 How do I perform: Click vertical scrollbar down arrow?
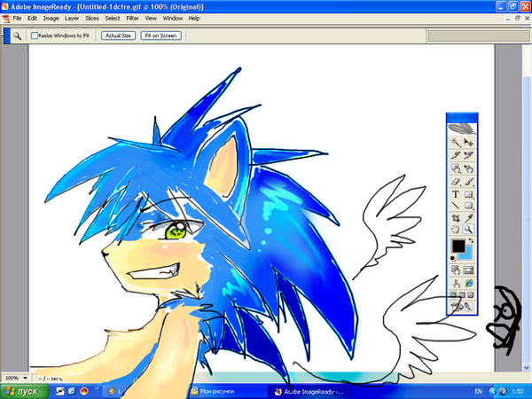coord(527,367)
